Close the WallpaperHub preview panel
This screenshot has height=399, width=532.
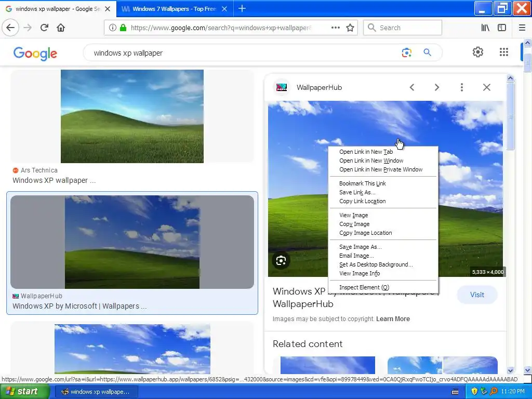[486, 87]
